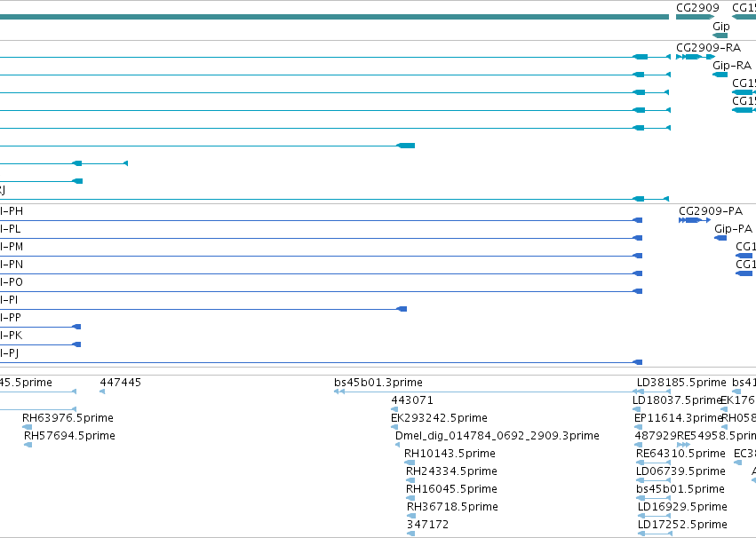756x538 pixels.
Task: Click the RE54958.5prime EST label
Action: (716, 436)
